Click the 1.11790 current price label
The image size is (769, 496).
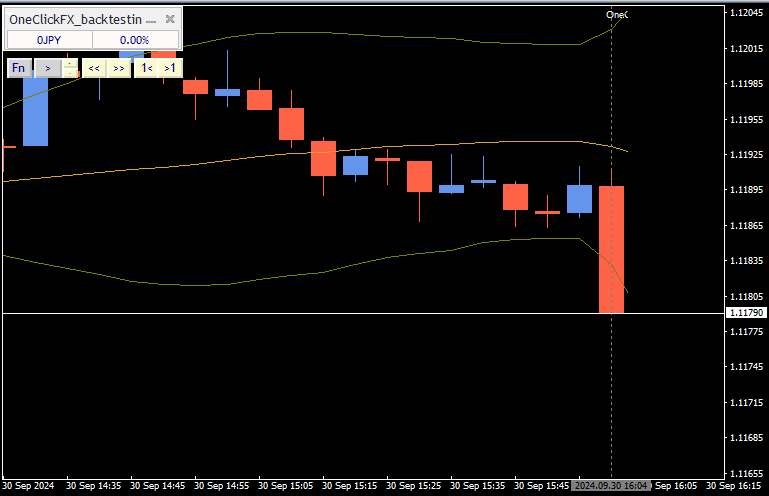pyautogui.click(x=745, y=313)
